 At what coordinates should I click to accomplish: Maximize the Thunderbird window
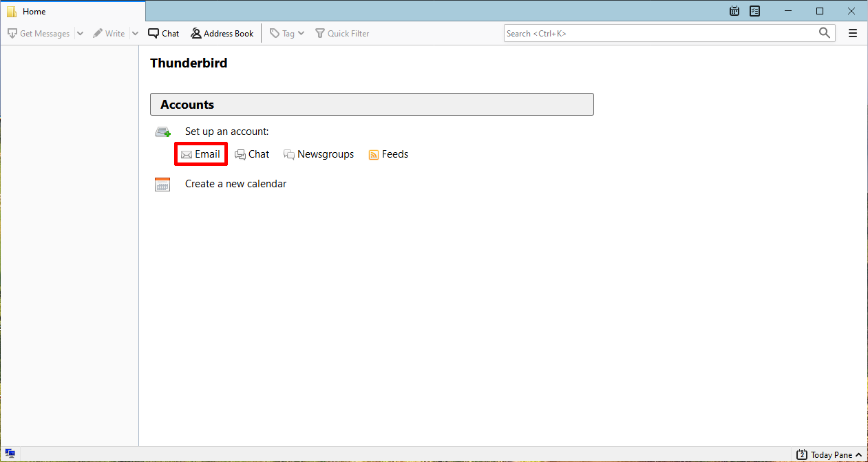820,11
